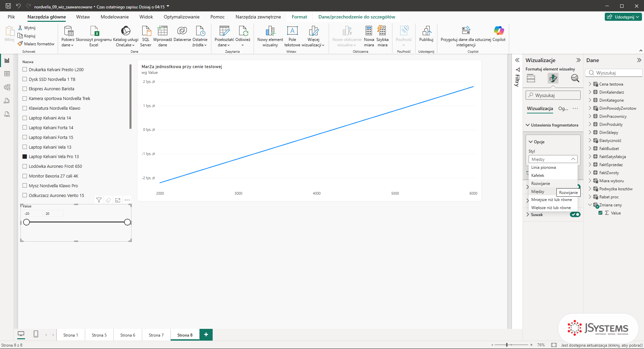Expand the FaktSprzedaz table
The width and height of the screenshot is (644, 349).
[590, 164]
